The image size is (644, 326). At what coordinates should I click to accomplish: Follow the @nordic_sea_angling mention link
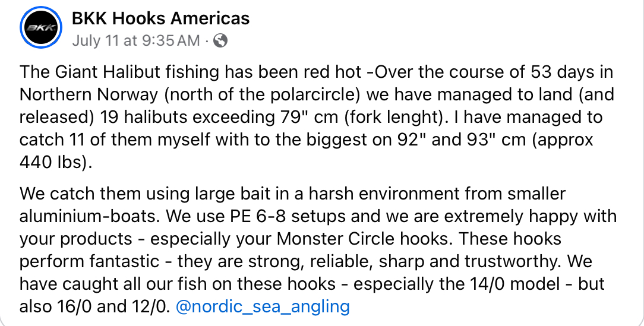click(x=263, y=307)
